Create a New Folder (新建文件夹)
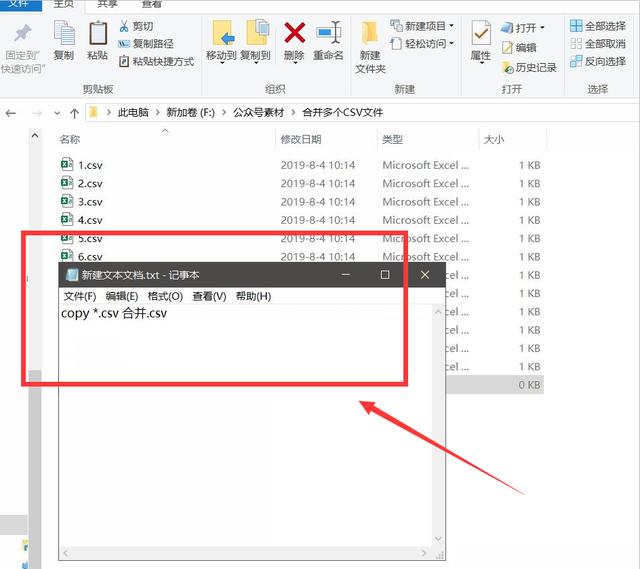The width and height of the screenshot is (640, 569). click(370, 48)
